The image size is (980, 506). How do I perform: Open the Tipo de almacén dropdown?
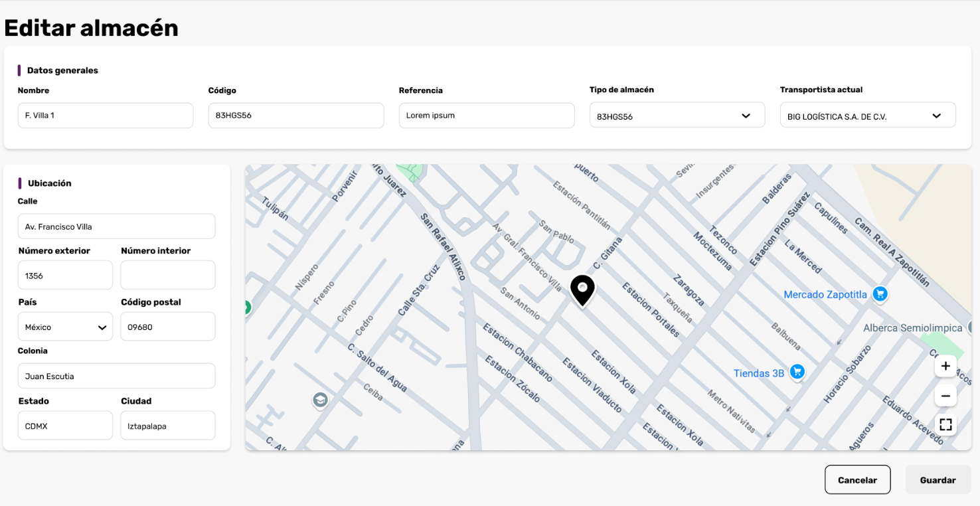(x=677, y=116)
